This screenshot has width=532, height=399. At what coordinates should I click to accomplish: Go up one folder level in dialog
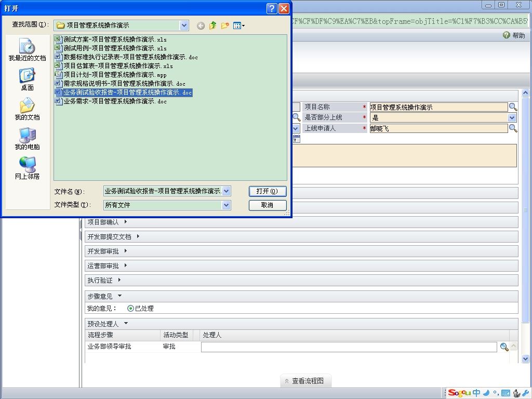212,25
